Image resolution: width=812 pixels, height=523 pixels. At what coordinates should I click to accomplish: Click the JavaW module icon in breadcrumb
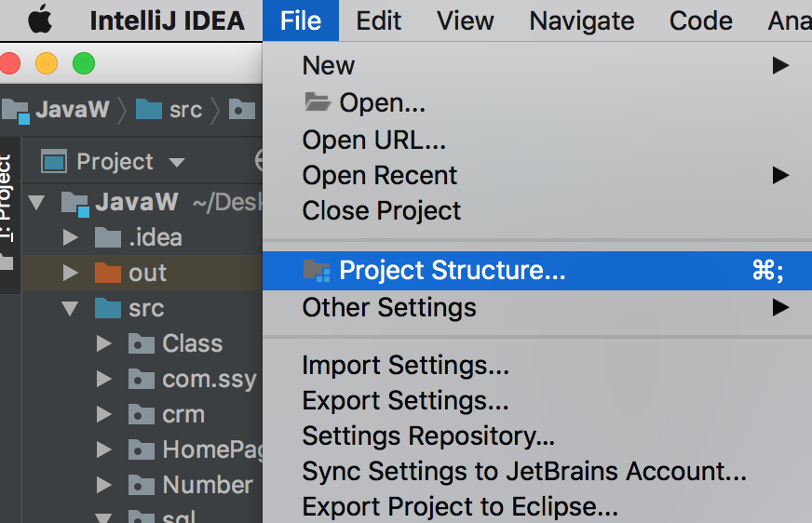click(16, 110)
